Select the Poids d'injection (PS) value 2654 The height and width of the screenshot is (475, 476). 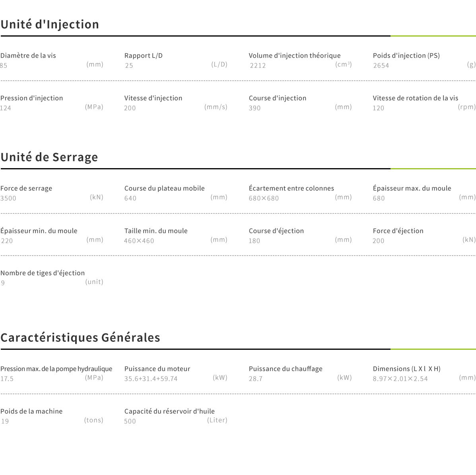tap(381, 66)
